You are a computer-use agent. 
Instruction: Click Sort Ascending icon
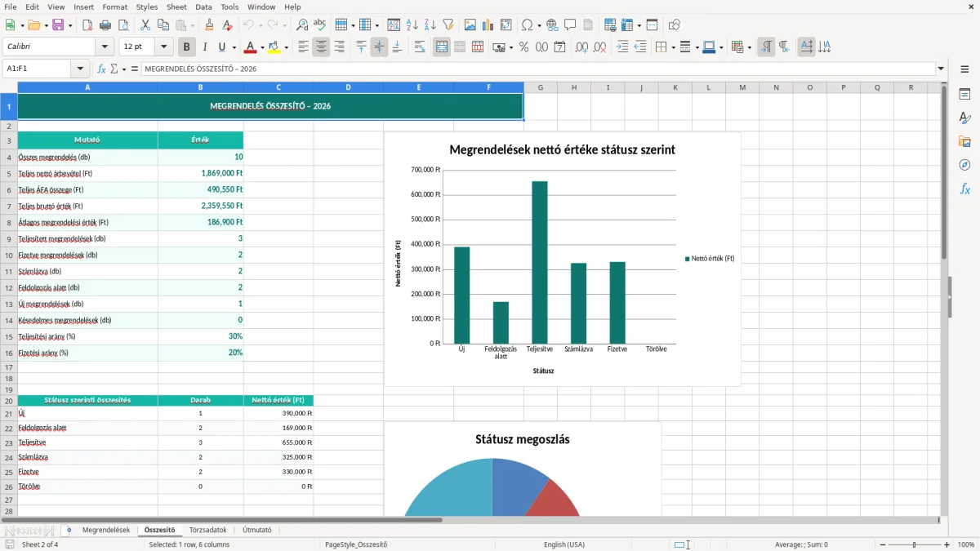[x=412, y=25]
